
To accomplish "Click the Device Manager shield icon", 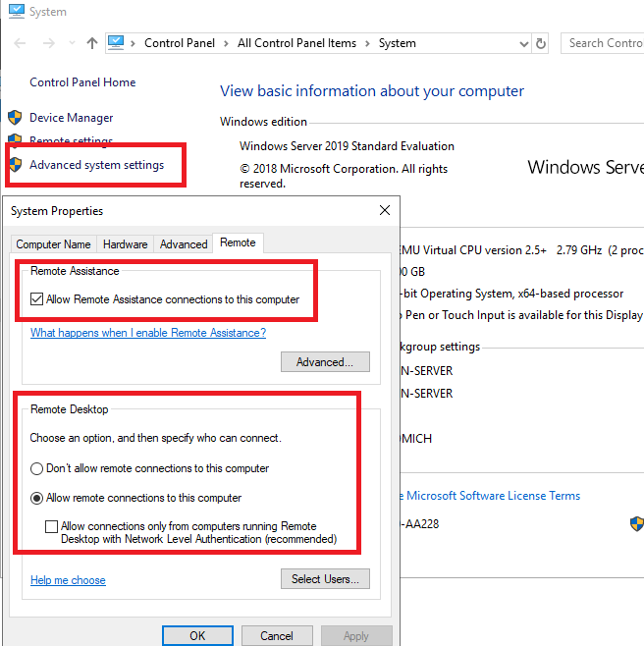I will [x=15, y=118].
